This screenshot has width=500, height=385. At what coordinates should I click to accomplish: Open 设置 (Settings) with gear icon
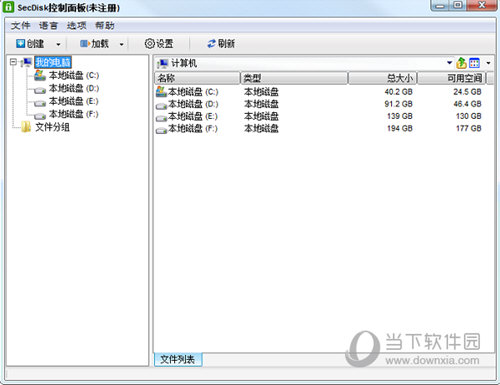[159, 44]
